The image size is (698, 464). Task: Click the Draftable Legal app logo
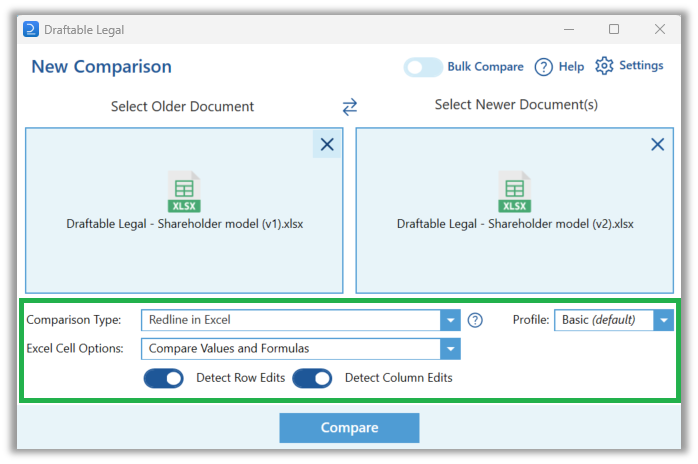coord(31,29)
